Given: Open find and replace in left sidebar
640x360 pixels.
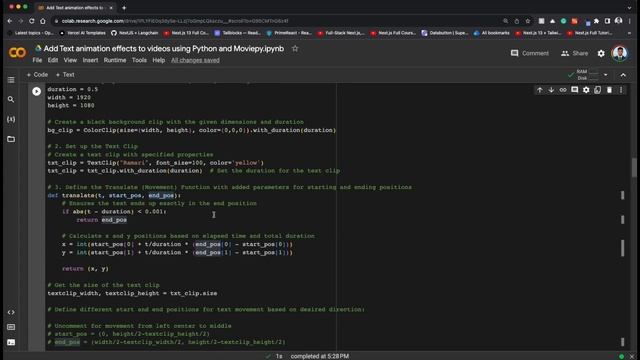Looking at the screenshot, I should [11, 100].
